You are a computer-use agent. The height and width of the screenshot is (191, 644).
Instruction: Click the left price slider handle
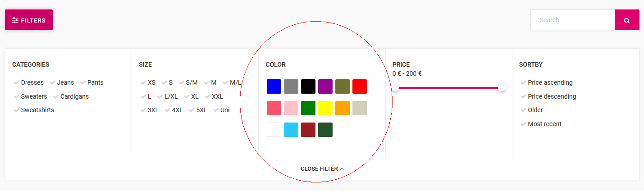point(395,88)
